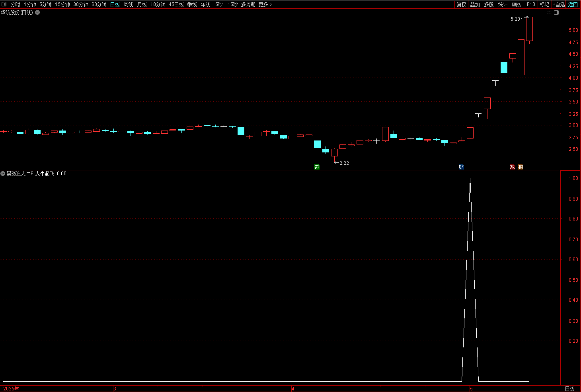
Task: Click the green 跌 marker icon
Action: 317,167
